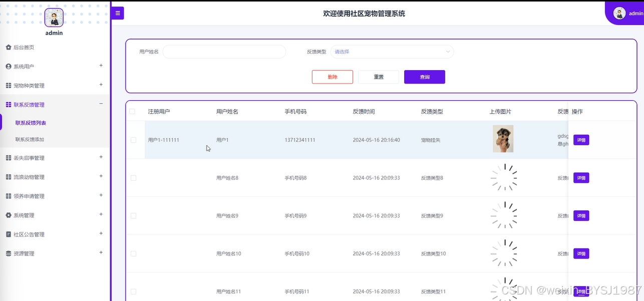Viewport: 644px width, 301px height.
Task: Click the database icon beside 资源管理
Action: (x=8, y=253)
